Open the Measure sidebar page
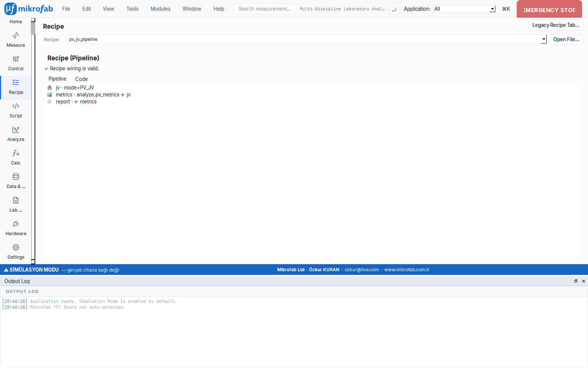 (x=15, y=40)
